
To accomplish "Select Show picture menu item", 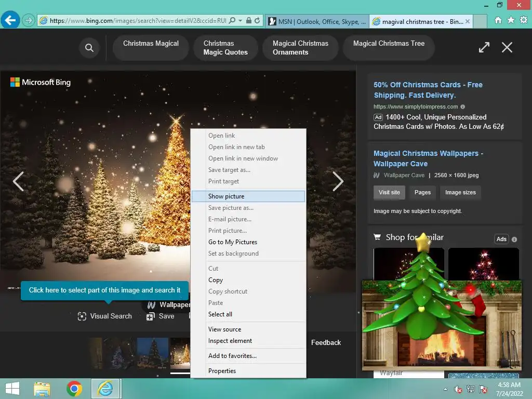I will (x=248, y=196).
